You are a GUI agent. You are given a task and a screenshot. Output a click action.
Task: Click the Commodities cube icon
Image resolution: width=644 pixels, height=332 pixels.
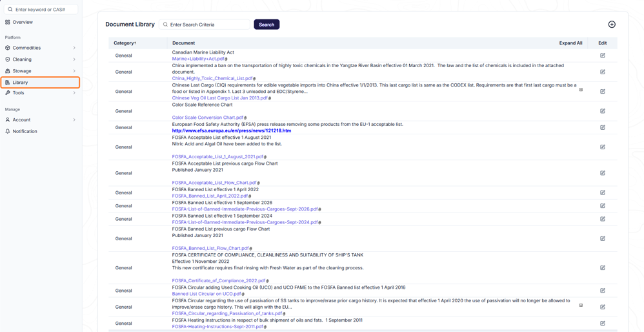click(x=7, y=48)
